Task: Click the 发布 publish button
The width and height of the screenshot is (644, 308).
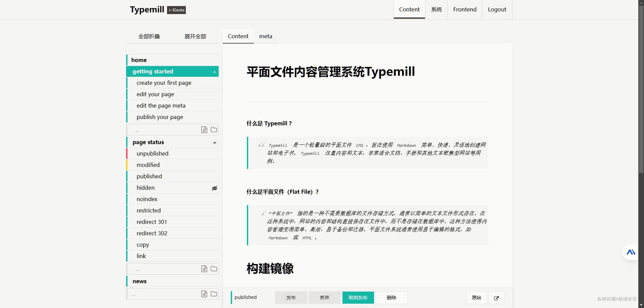Action: pos(291,298)
